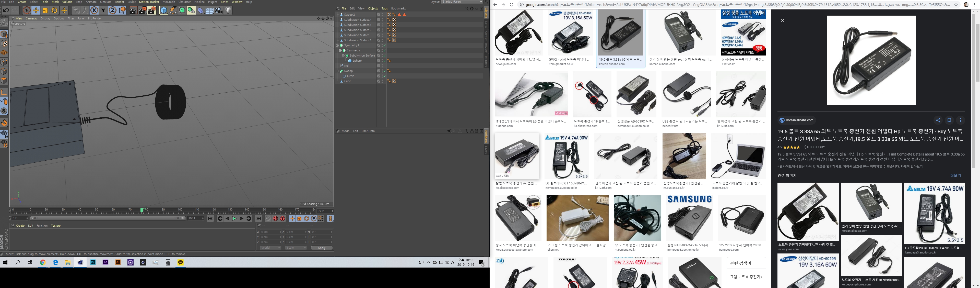Click the Subdivision Surface generator icon
The image size is (980, 288).
182,10
